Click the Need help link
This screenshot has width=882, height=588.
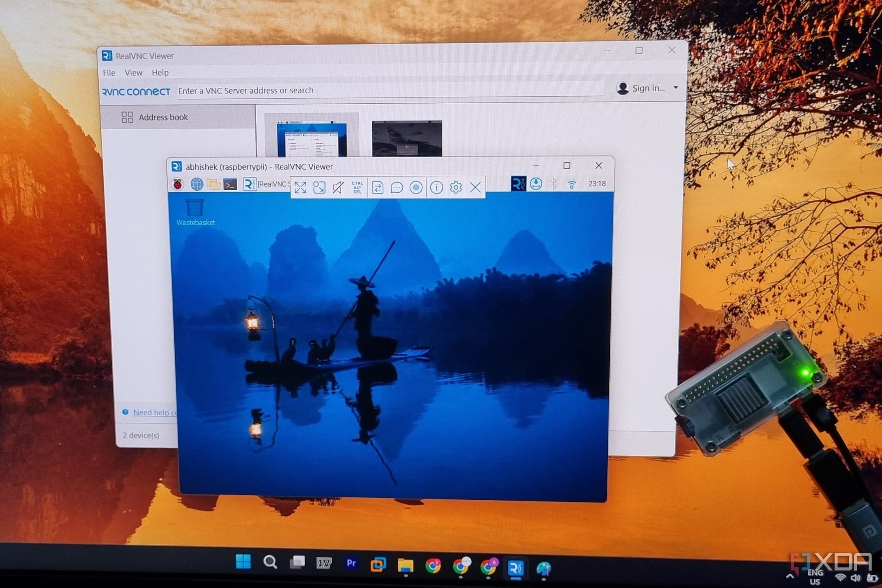(x=155, y=412)
